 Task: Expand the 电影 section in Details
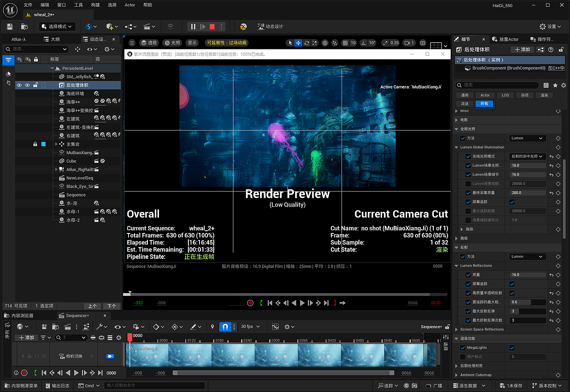tap(456, 120)
